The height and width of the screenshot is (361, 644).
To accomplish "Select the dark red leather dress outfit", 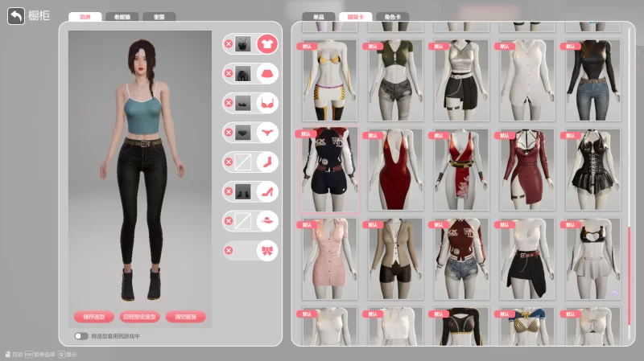I will (x=527, y=170).
